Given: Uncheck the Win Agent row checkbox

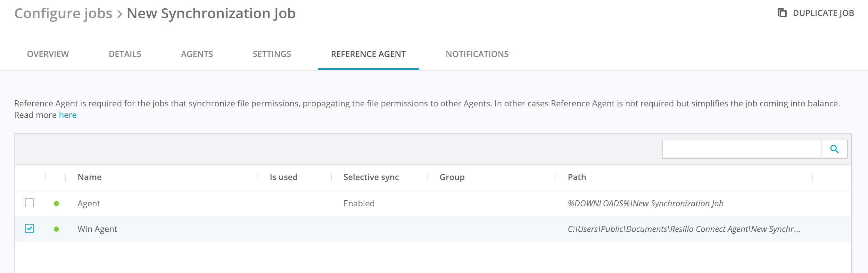Looking at the screenshot, I should [30, 228].
